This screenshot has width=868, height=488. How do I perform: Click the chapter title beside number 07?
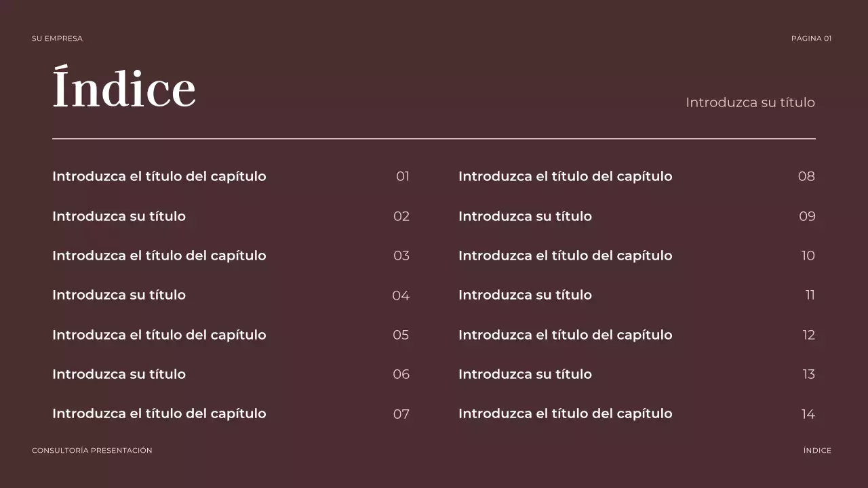click(159, 413)
